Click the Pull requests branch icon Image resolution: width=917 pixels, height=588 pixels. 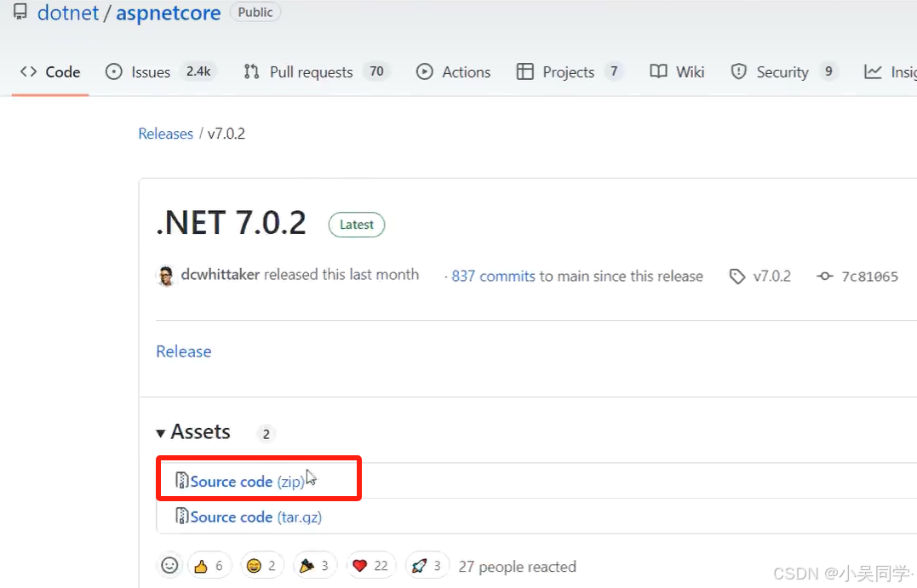coord(251,71)
